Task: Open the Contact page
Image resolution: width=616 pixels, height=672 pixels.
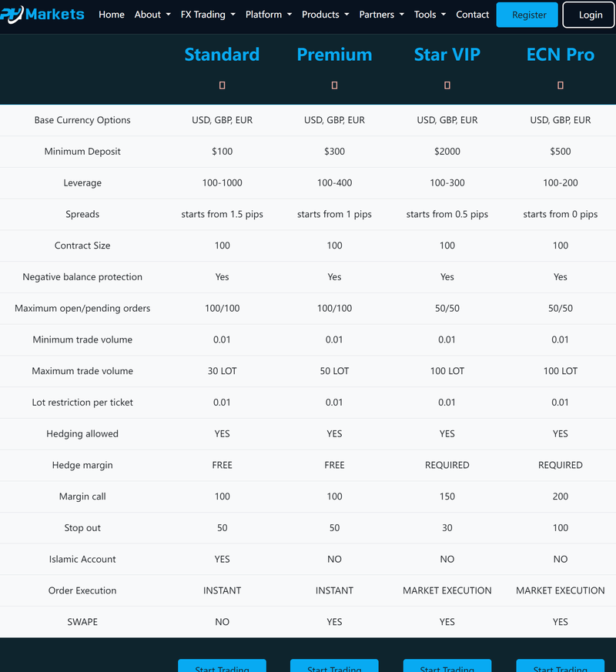Action: (472, 15)
